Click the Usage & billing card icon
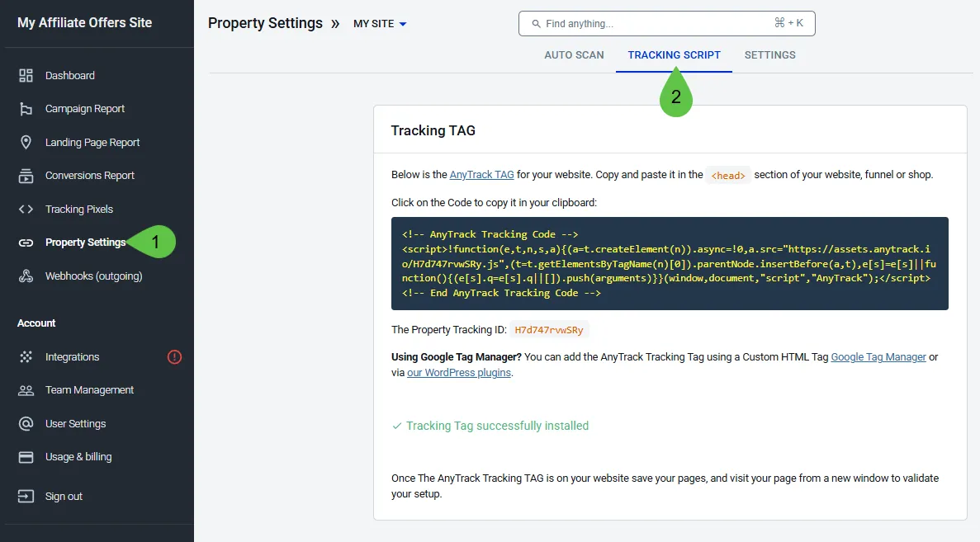980x542 pixels. click(26, 457)
